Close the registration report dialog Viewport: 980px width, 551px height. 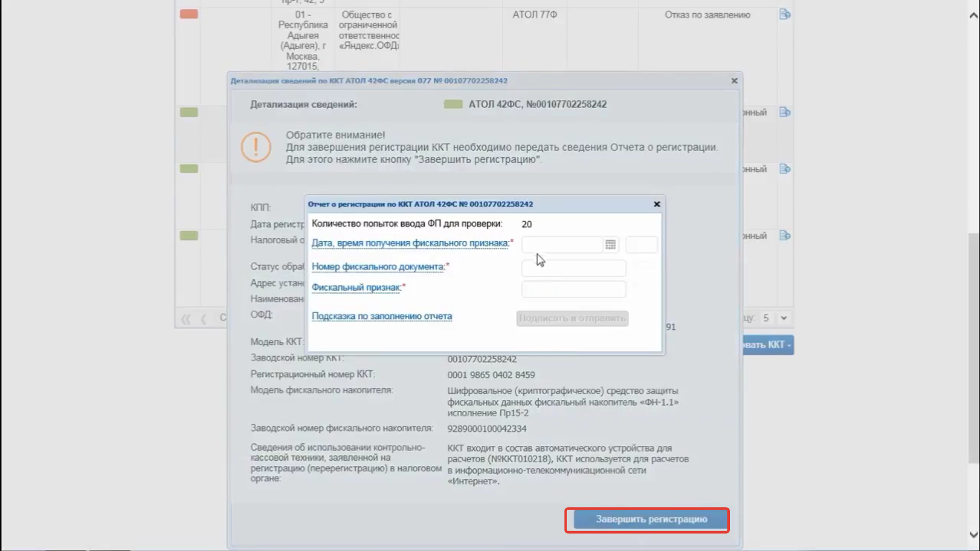[657, 204]
